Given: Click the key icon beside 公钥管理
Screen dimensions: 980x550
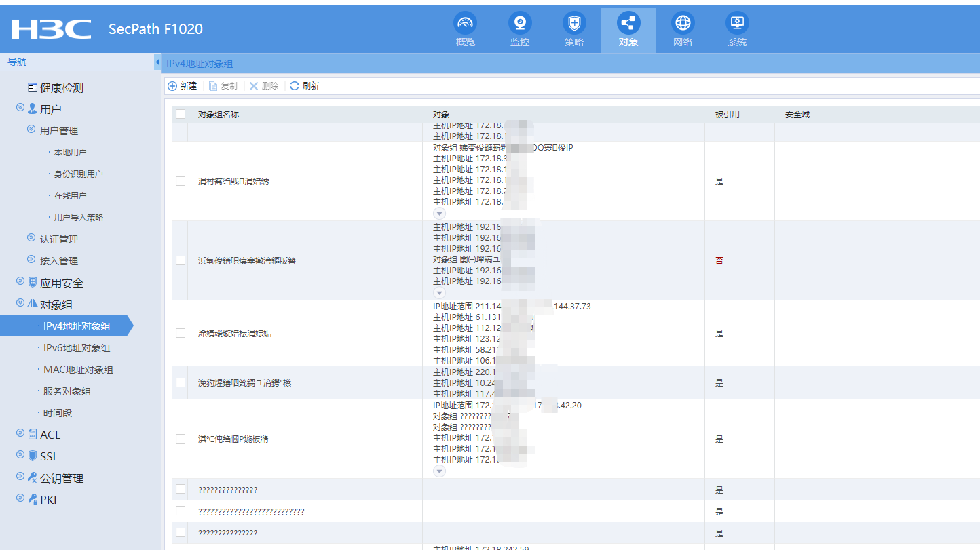Looking at the screenshot, I should (33, 477).
